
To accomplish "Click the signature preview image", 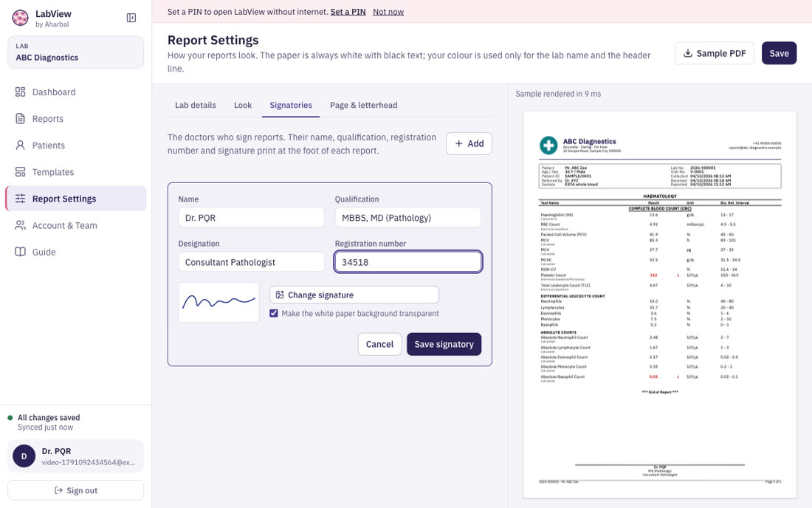I will coord(219,303).
